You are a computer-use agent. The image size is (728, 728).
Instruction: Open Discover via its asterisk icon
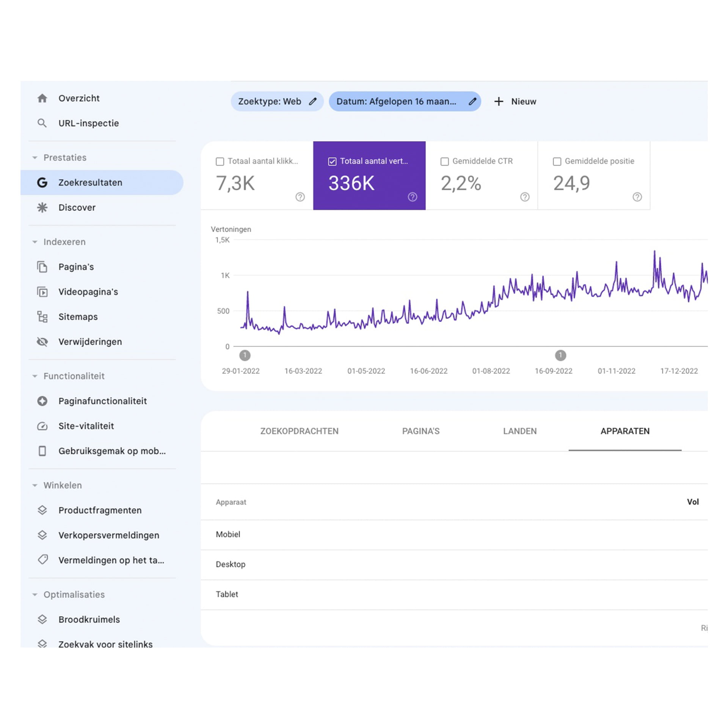click(x=42, y=207)
